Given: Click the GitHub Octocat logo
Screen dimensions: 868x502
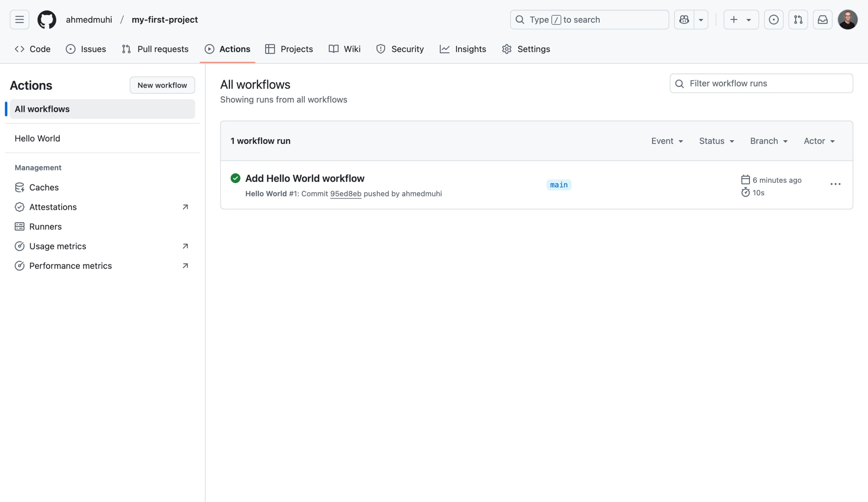Looking at the screenshot, I should [47, 20].
